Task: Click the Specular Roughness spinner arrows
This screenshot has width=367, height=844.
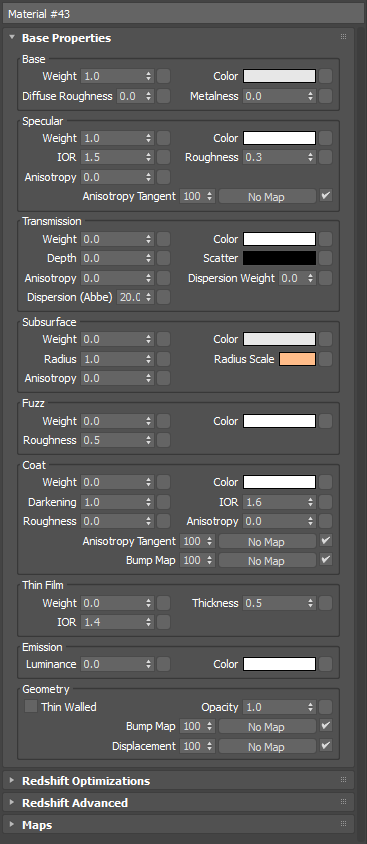Action: click(x=310, y=157)
